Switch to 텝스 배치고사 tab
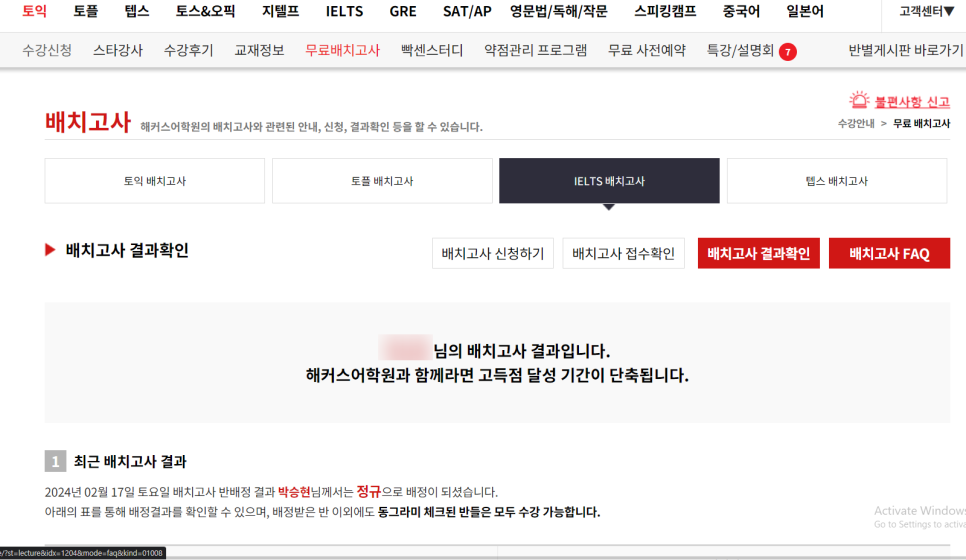 837,181
